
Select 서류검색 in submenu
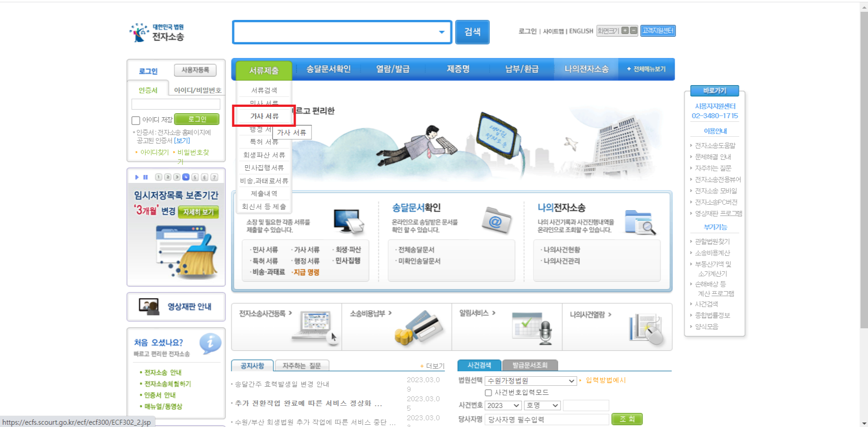tap(264, 91)
